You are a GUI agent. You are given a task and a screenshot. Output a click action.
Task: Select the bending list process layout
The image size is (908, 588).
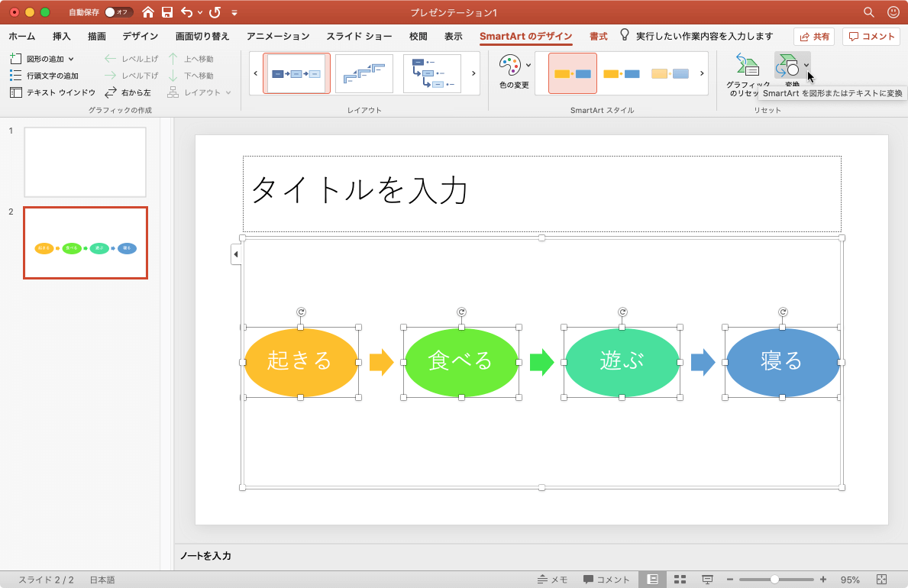tap(432, 73)
